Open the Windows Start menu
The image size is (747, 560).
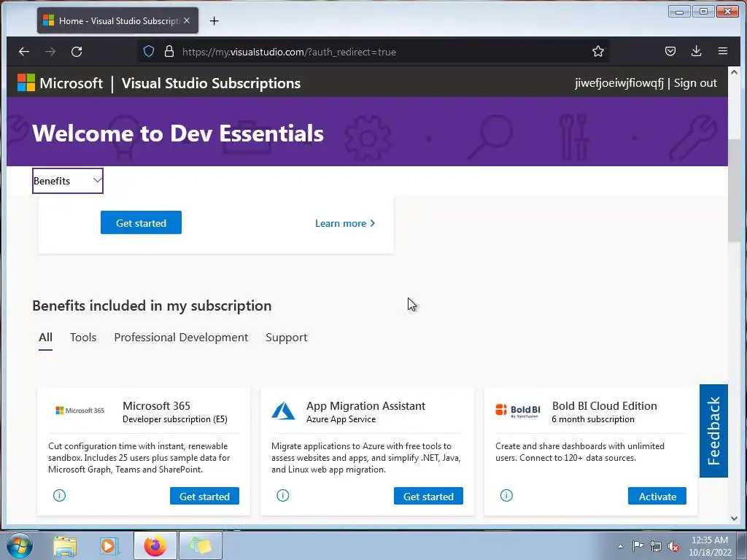pyautogui.click(x=20, y=545)
